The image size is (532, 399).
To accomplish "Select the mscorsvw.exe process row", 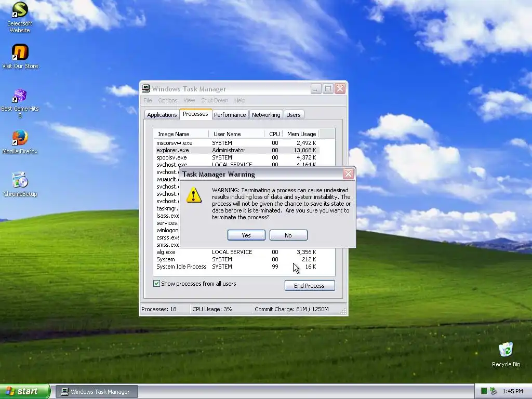I will (x=236, y=143).
